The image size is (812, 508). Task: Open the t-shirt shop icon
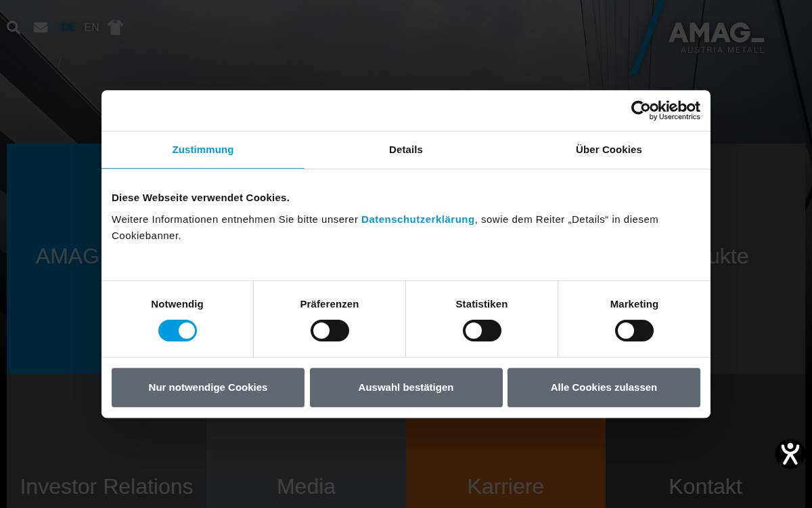(116, 27)
